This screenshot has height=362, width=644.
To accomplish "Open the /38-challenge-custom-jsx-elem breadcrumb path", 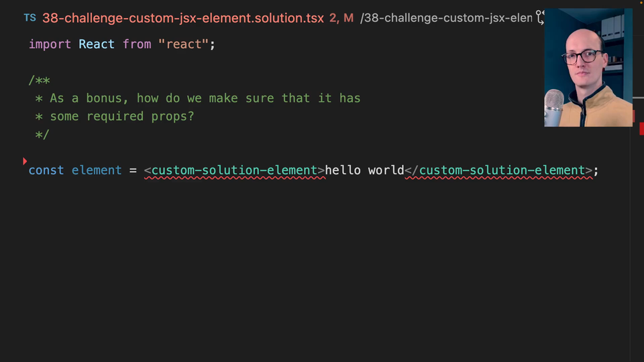I will click(x=446, y=18).
